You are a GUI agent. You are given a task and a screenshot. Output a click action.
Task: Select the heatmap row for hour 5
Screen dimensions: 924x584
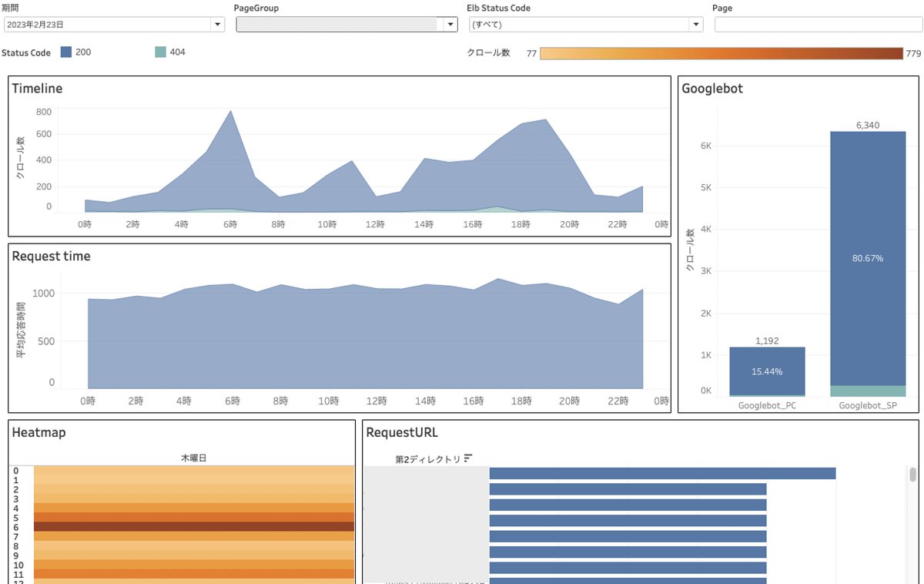(x=194, y=517)
